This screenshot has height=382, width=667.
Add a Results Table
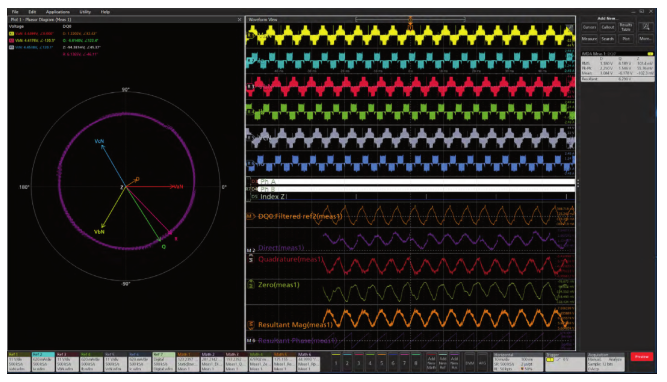click(626, 27)
